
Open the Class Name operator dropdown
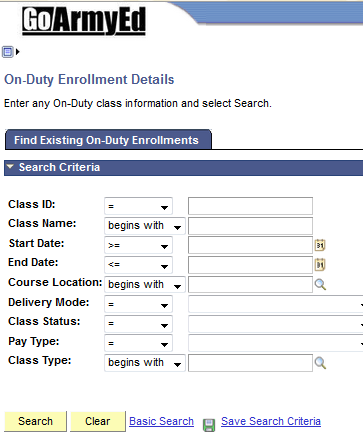(145, 226)
